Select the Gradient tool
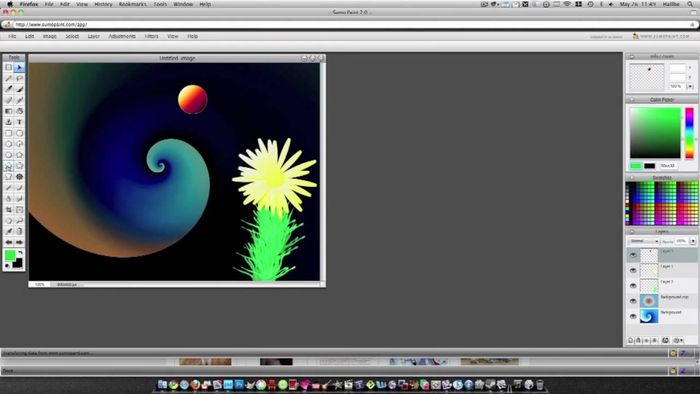This screenshot has height=394, width=700. pos(8,111)
